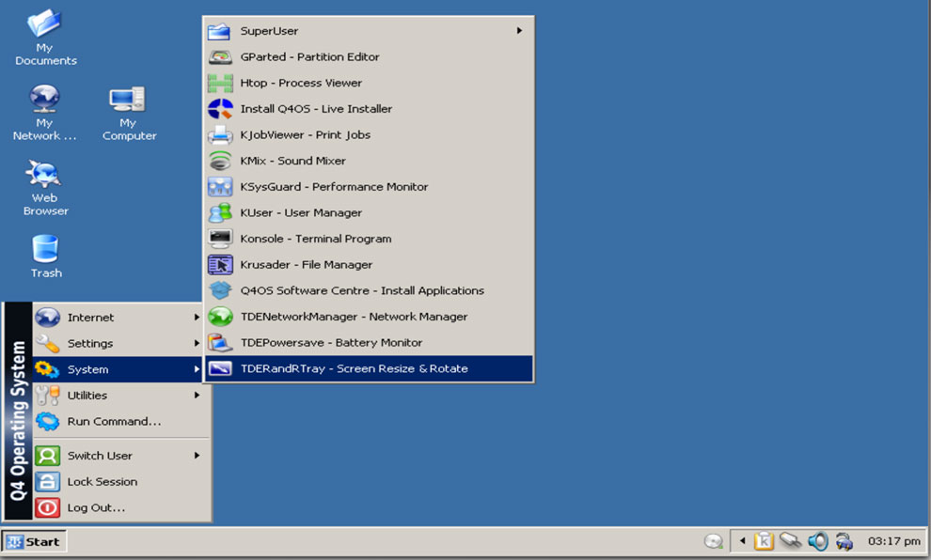The height and width of the screenshot is (560, 931).
Task: Click the TDEPowersave battery monitor icon
Action: [x=220, y=343]
